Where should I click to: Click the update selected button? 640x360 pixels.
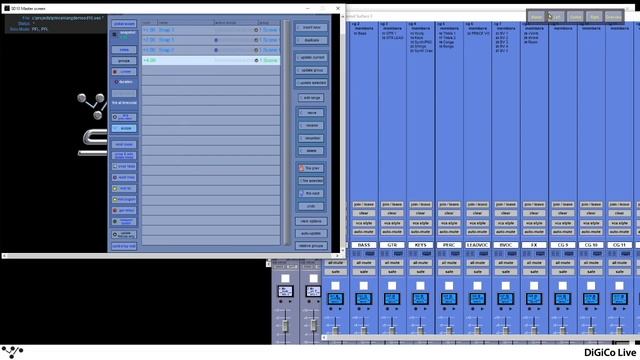coord(311,83)
